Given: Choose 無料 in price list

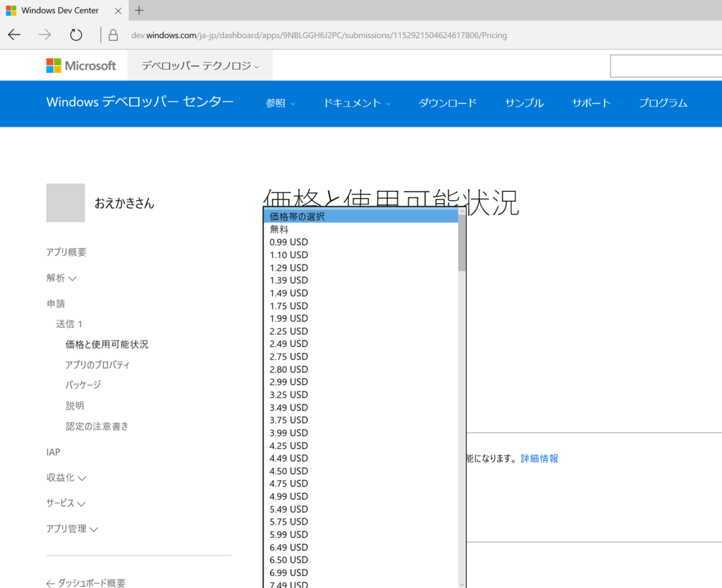Looking at the screenshot, I should pos(361,229).
